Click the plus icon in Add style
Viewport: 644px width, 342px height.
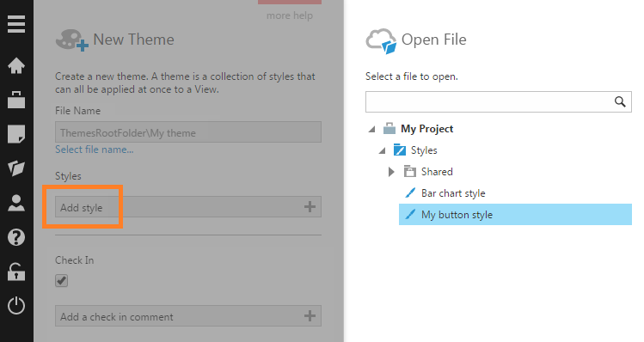point(310,206)
